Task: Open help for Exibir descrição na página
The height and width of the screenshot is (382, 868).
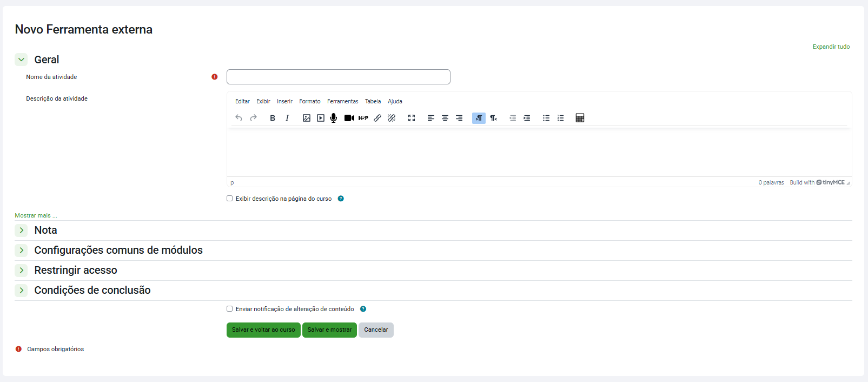Action: 341,199
